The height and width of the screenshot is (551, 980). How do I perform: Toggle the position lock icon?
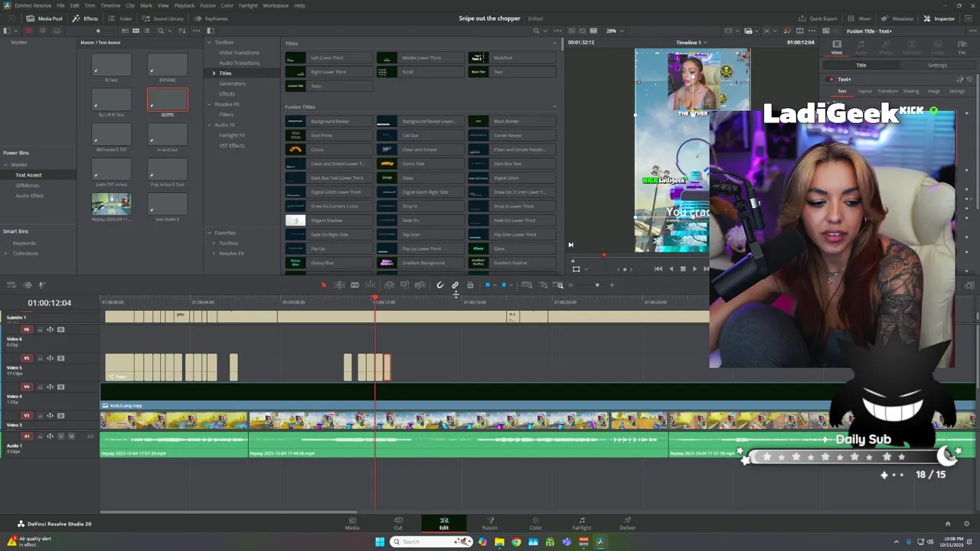470,285
